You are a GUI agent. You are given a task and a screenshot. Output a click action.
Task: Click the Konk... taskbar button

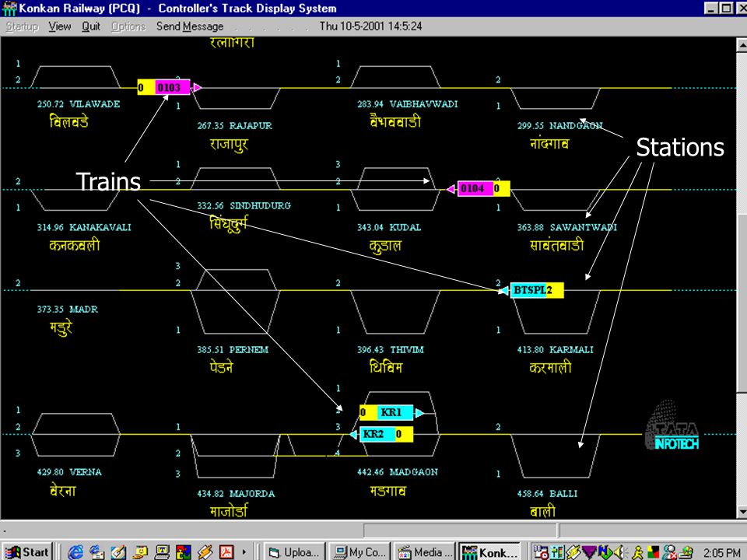490,552
